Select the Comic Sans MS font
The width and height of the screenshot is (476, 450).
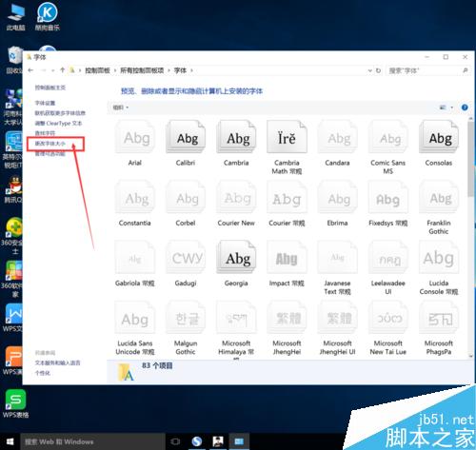[x=388, y=147]
